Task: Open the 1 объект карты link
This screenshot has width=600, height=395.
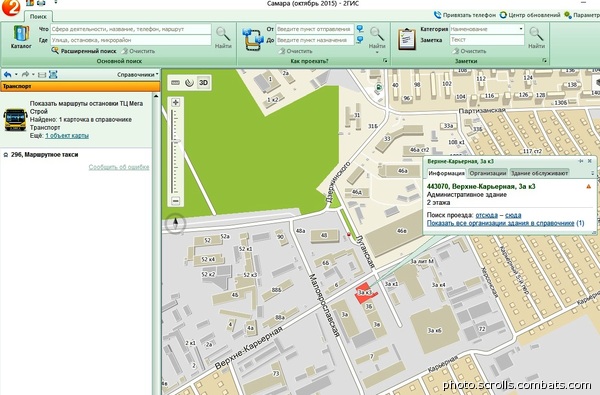Action: (67, 135)
